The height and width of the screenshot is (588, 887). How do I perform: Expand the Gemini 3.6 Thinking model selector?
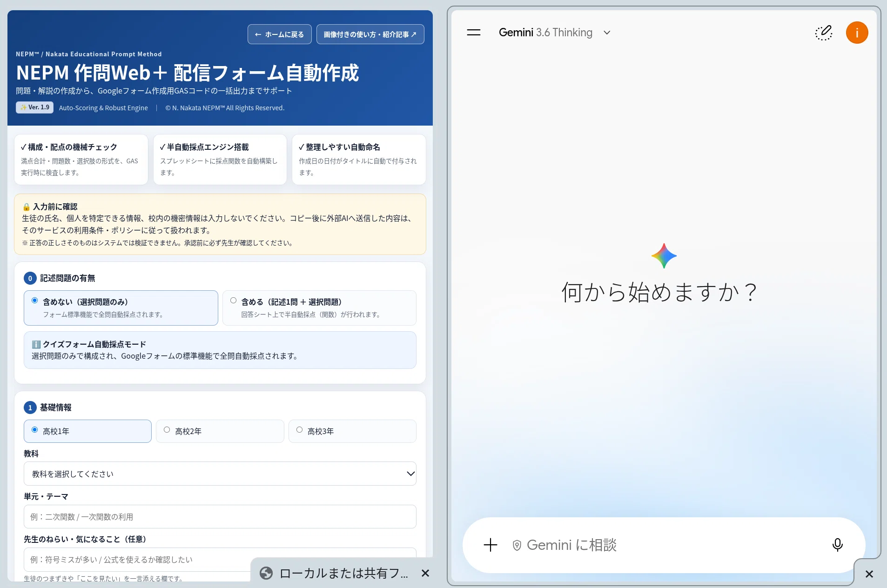554,33
